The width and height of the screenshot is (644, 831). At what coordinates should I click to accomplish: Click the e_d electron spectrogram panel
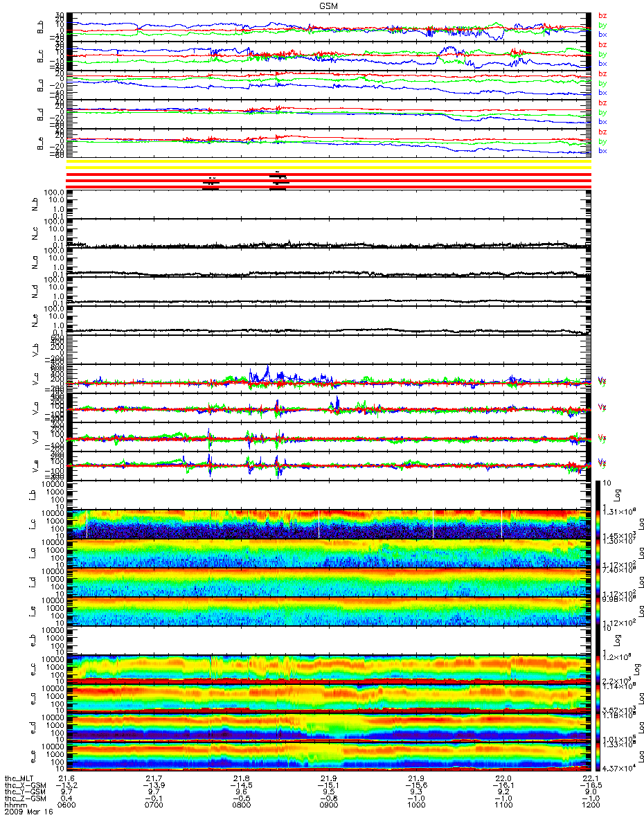coord(328,727)
